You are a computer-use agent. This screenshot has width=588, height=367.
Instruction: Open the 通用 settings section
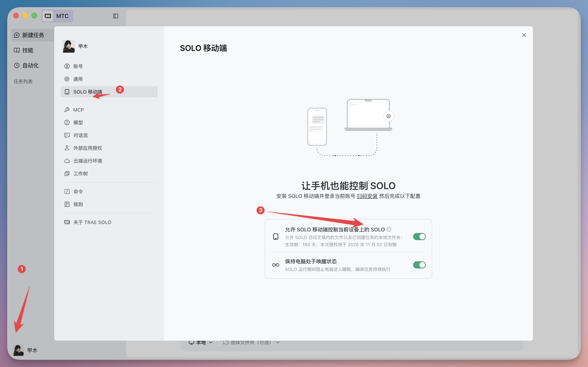pyautogui.click(x=109, y=79)
